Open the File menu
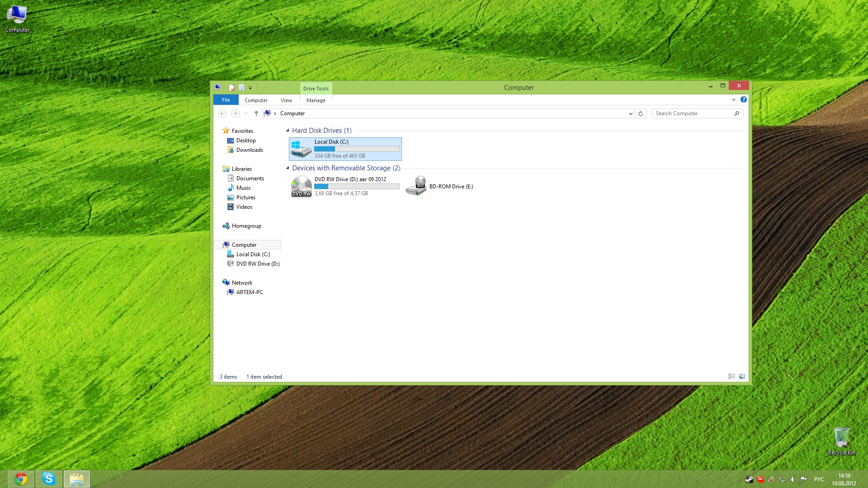The image size is (868, 488). [226, 100]
